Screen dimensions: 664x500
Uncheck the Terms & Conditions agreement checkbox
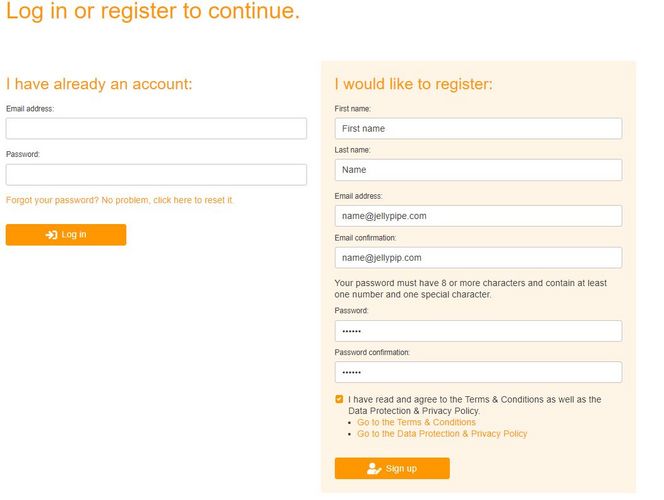tap(340, 399)
